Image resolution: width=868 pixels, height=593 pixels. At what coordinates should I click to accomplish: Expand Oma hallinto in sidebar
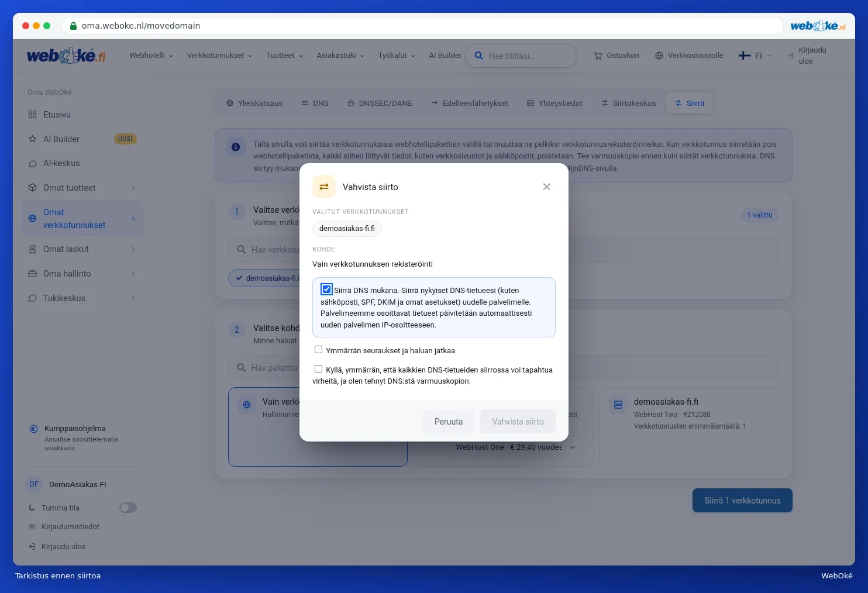(82, 274)
